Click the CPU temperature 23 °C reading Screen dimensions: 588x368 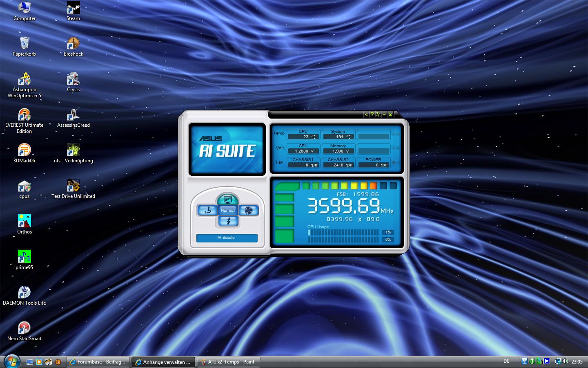[x=303, y=137]
